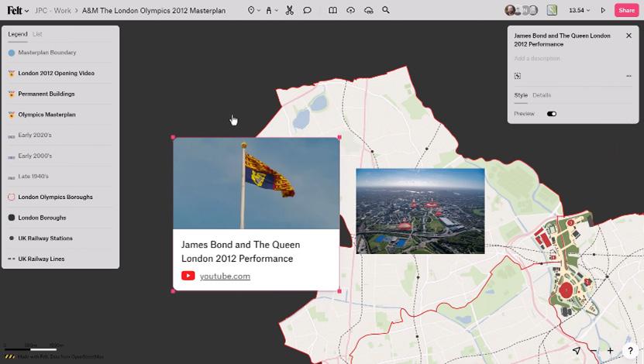Screen dimensions: 644x364
Task: Click the aerial Olympic park image
Action: [x=420, y=211]
